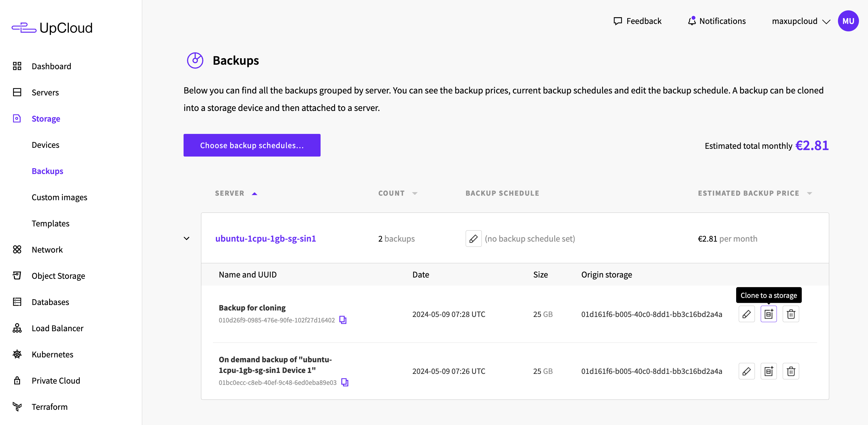
Task: Edit the On demand backup name
Action: [x=746, y=371]
